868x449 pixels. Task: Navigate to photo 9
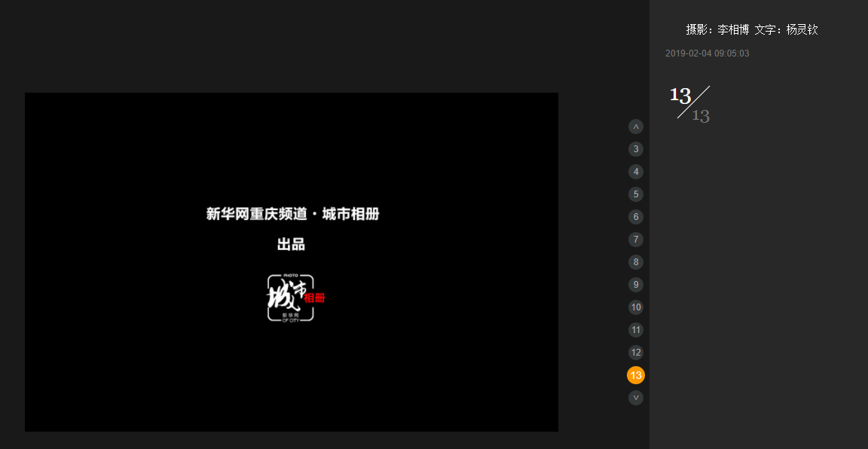pyautogui.click(x=636, y=285)
